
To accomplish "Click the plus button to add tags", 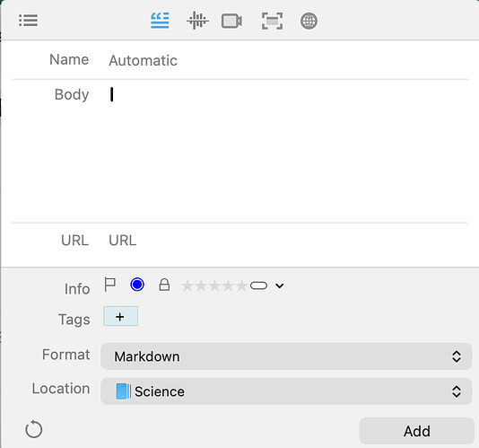I will tap(121, 316).
